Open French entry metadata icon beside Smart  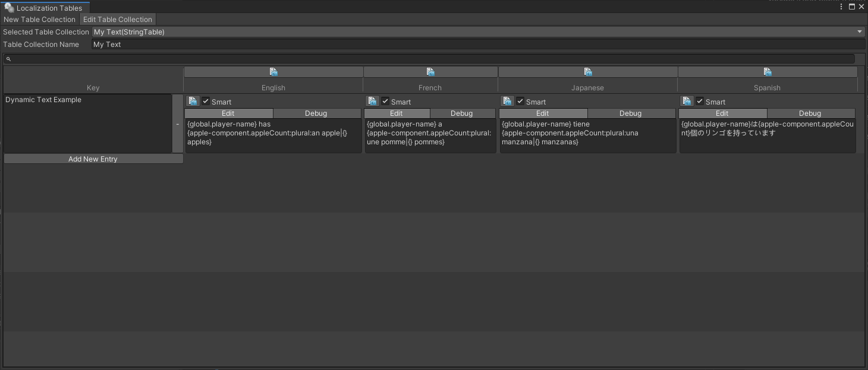coord(372,102)
